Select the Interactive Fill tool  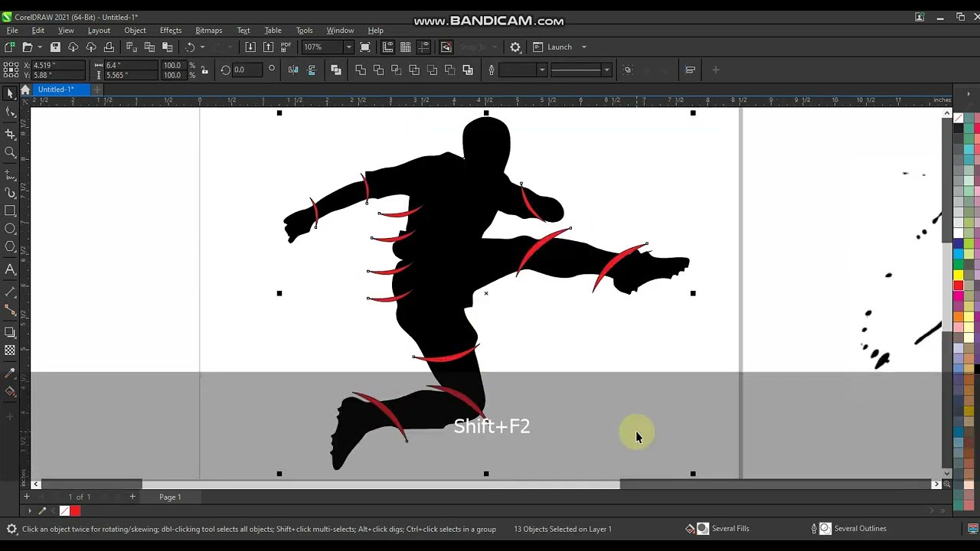click(10, 392)
